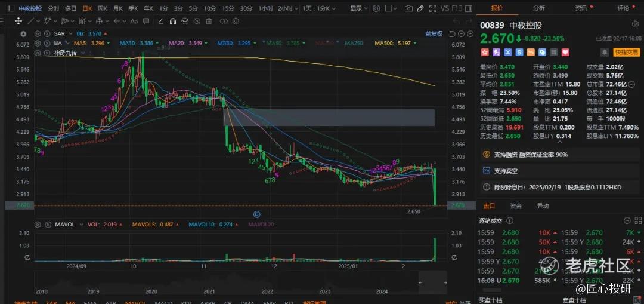
Task: Take a chart screenshot with camera icon
Action: [408, 8]
